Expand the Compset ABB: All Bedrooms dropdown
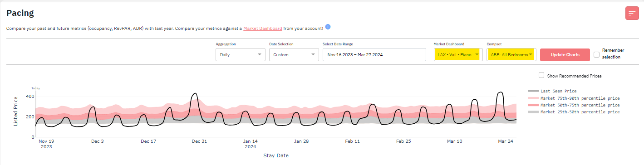Image resolution: width=644 pixels, height=165 pixels. click(511, 54)
